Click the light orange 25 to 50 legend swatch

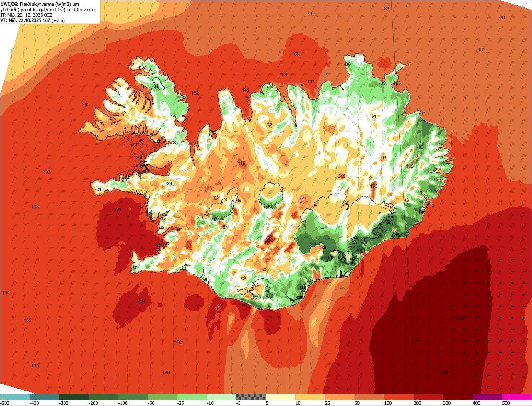(x=339, y=397)
